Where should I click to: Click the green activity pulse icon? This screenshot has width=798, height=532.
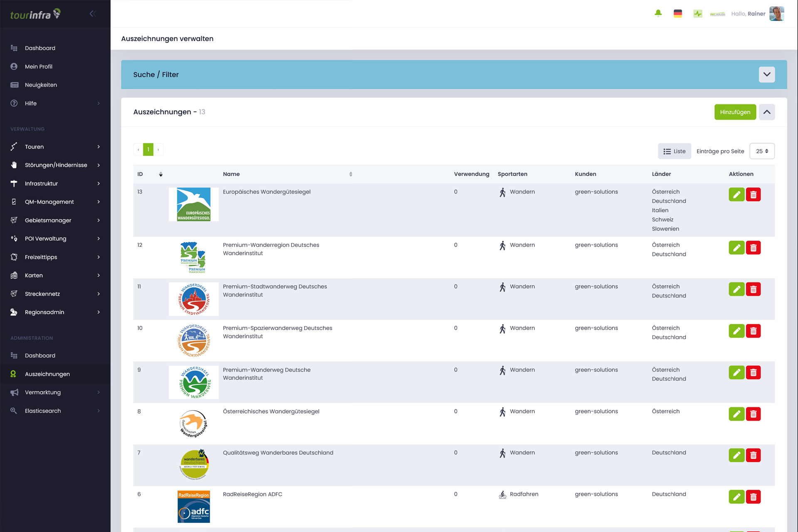click(x=697, y=14)
